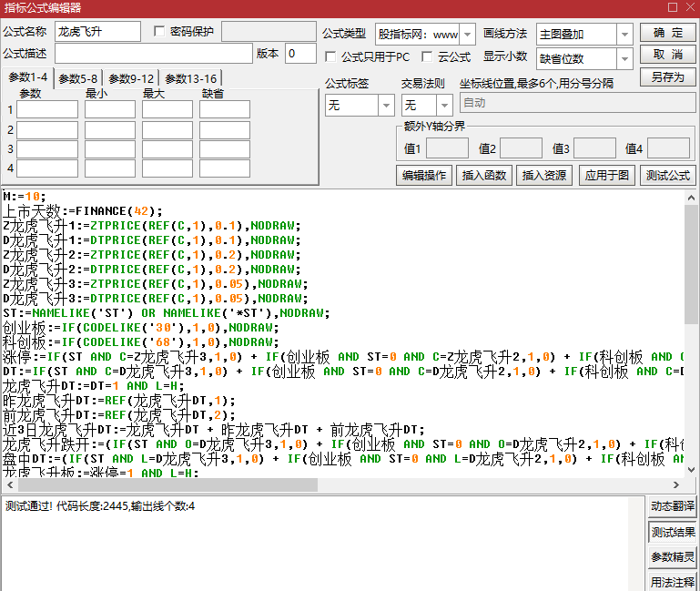
Task: Maximize the 指标公式编辑器 window
Action: pyautogui.click(x=673, y=7)
